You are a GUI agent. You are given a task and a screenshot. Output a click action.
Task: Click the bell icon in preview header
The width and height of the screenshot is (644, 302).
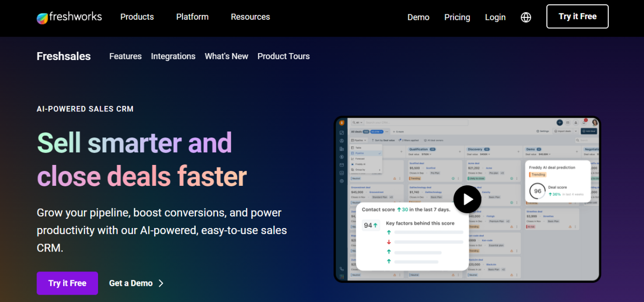pyautogui.click(x=584, y=123)
